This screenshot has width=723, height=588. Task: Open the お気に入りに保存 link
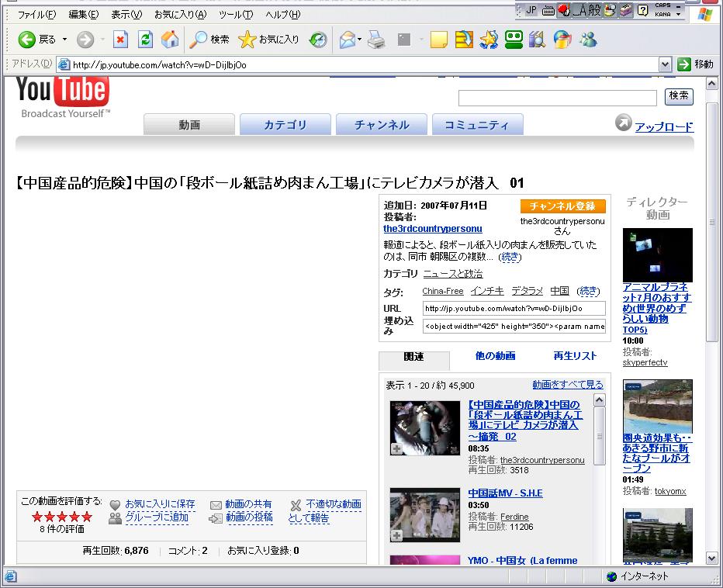coord(160,504)
